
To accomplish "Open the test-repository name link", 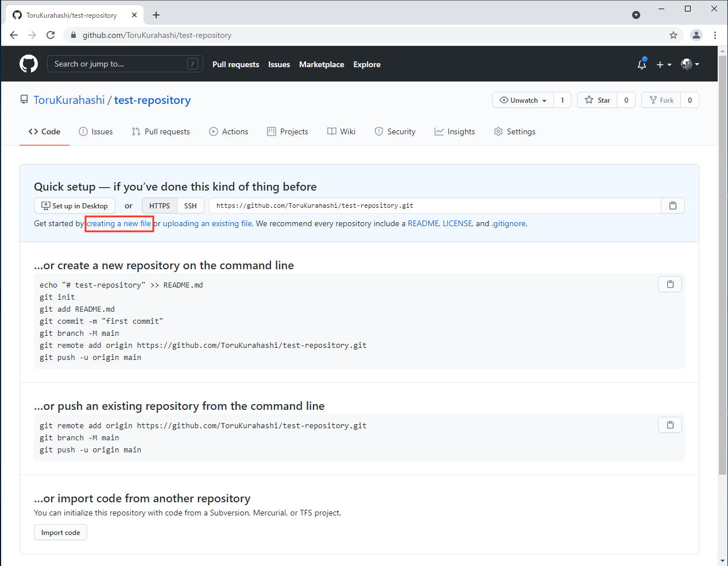I will click(x=152, y=100).
